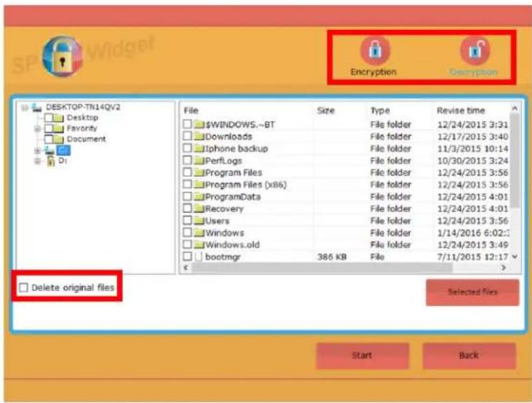The height and width of the screenshot is (403, 532).
Task: Collapse the DESKTOP-TN14QV2 root node
Action: coord(25,108)
